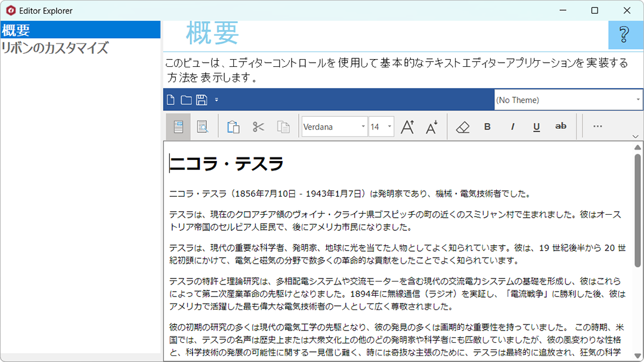
Task: Close the Editor Explorer window
Action: click(x=627, y=10)
